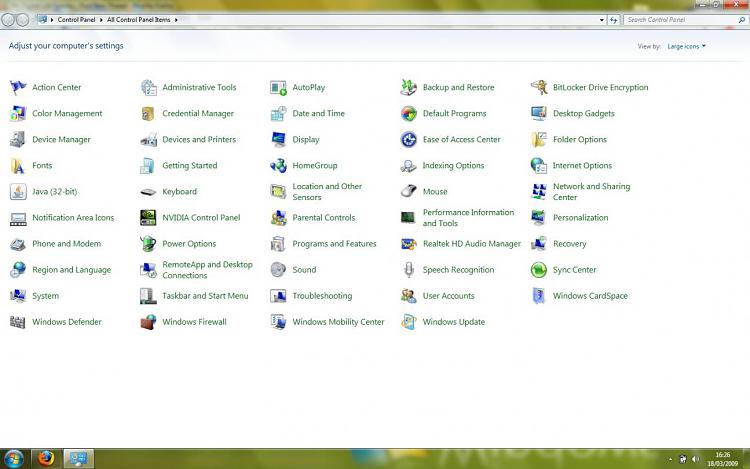Open Performance Information and Tools link
Viewport: 750px width, 469px height.
coord(468,218)
